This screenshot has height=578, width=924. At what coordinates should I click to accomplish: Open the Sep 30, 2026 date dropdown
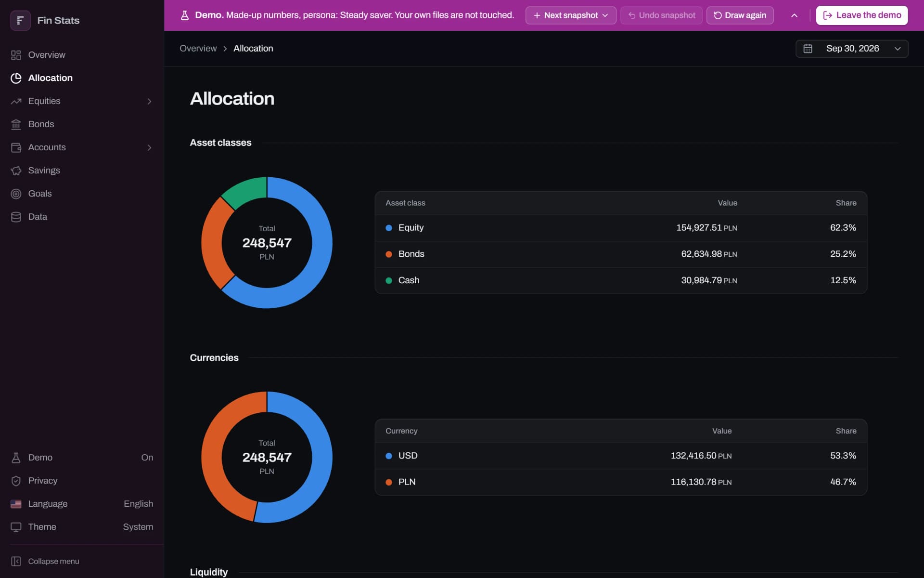852,49
